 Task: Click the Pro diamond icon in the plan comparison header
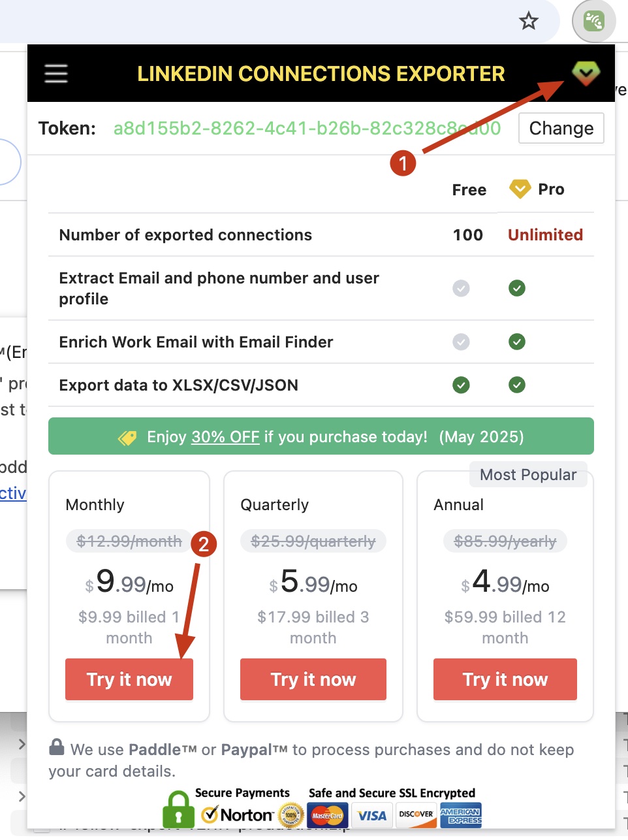pyautogui.click(x=519, y=189)
